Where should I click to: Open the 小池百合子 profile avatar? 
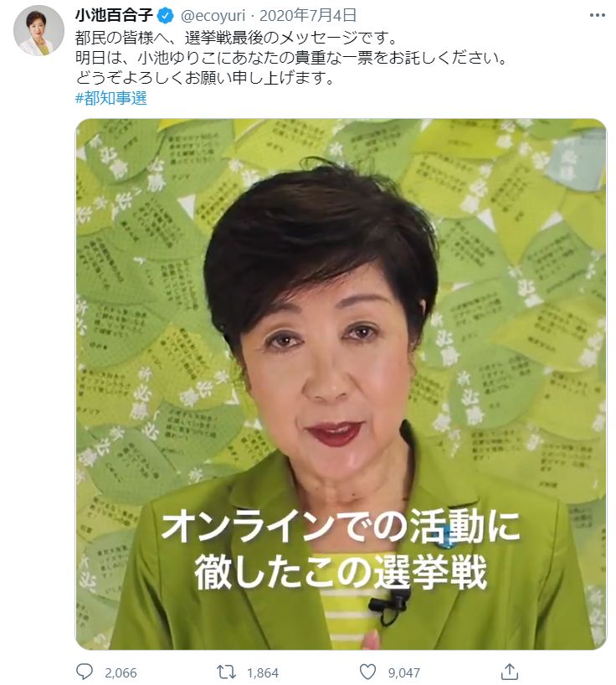[x=38, y=31]
